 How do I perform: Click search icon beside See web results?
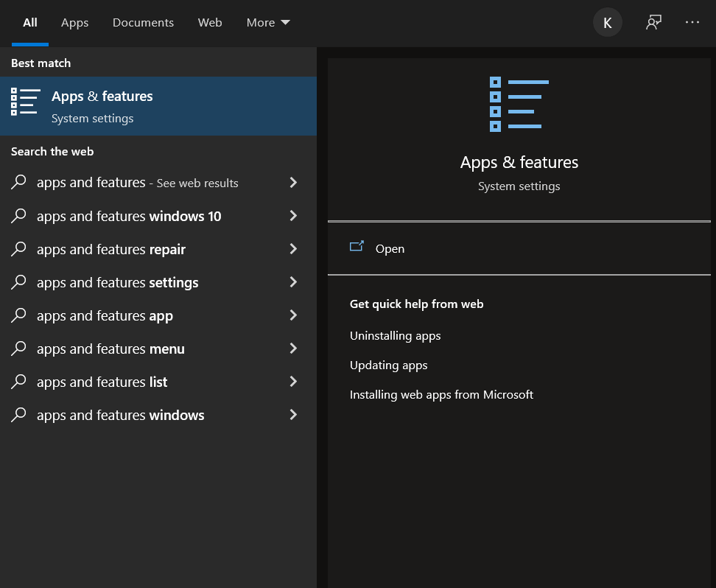click(18, 182)
